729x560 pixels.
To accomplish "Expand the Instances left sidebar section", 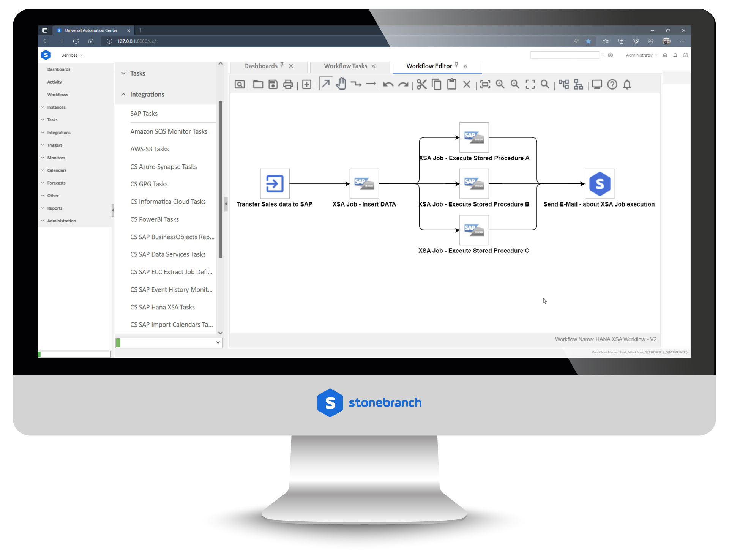I will click(57, 106).
